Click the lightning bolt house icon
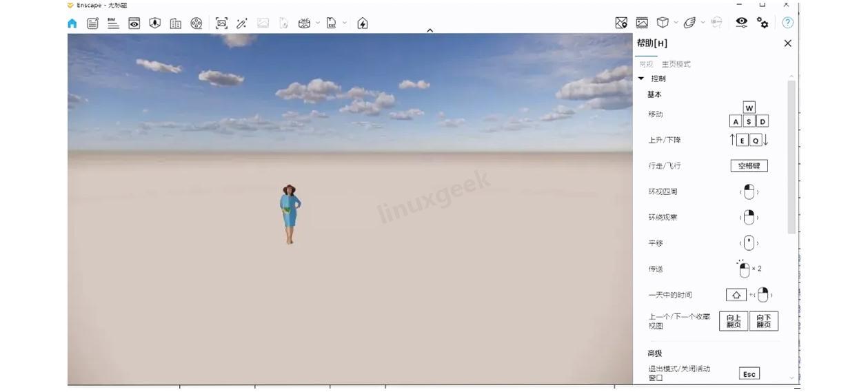 click(x=363, y=23)
